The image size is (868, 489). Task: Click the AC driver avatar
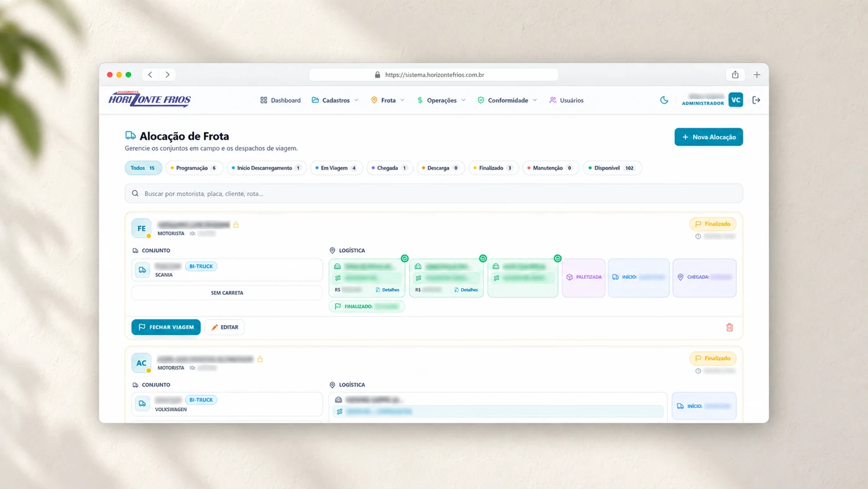pos(141,363)
